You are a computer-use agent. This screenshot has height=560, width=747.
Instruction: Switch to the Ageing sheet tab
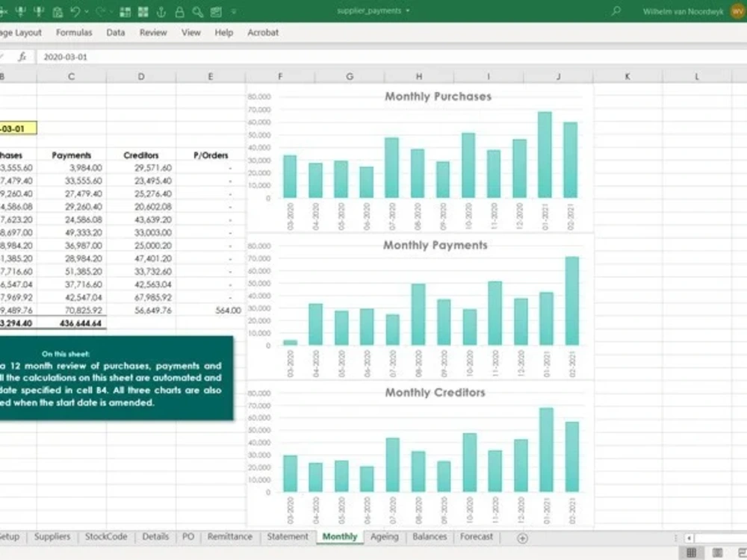coord(384,537)
